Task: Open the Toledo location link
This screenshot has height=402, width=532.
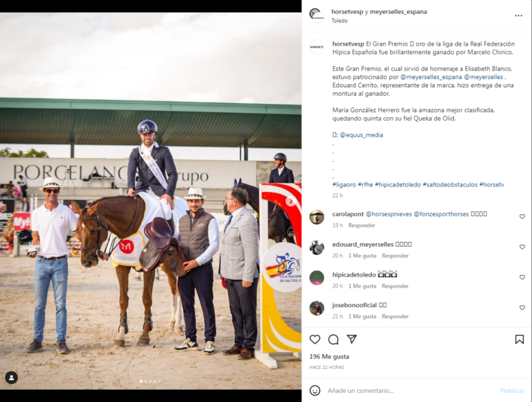Action: click(339, 21)
